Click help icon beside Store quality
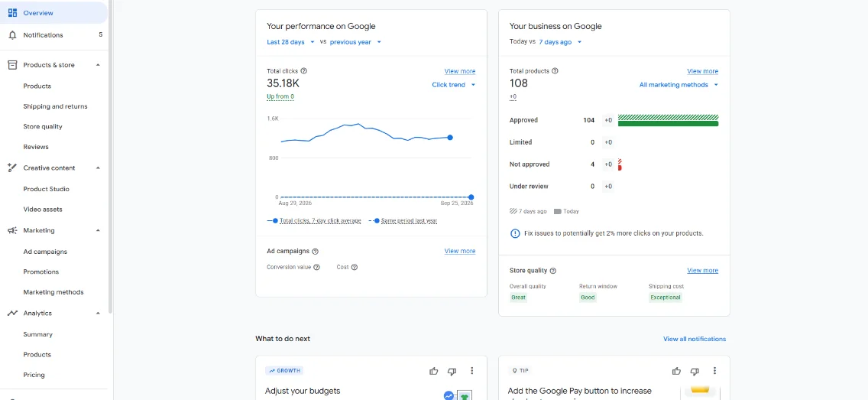 point(553,271)
